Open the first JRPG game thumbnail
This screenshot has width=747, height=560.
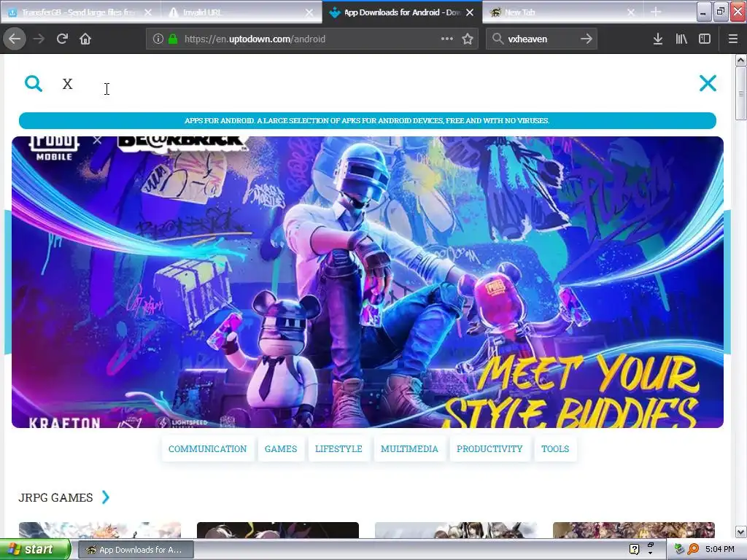[x=99, y=530]
